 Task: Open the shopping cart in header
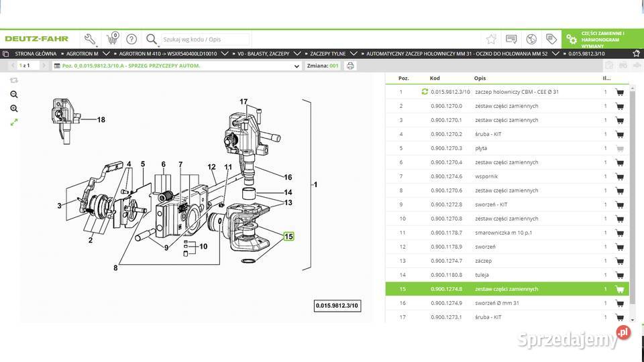tap(111, 39)
